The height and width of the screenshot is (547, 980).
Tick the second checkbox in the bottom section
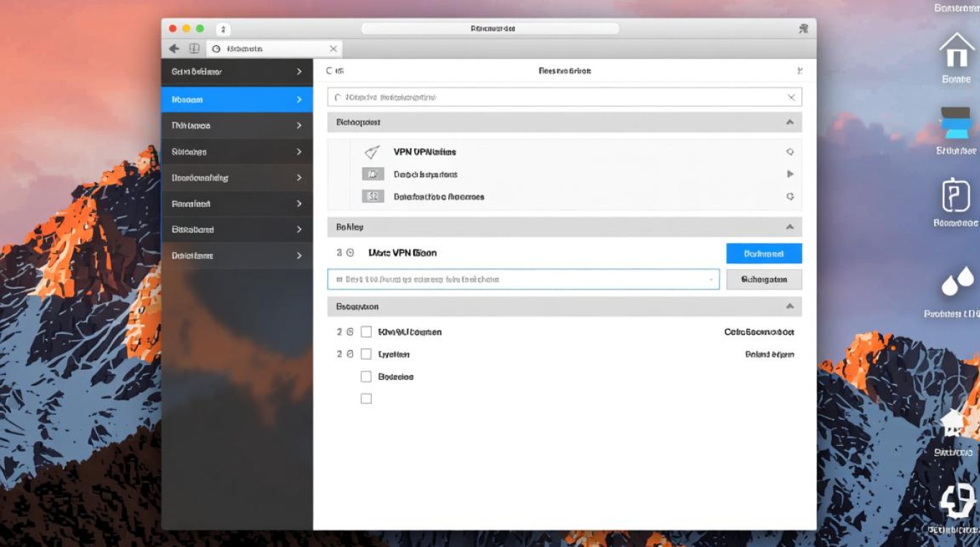(366, 354)
